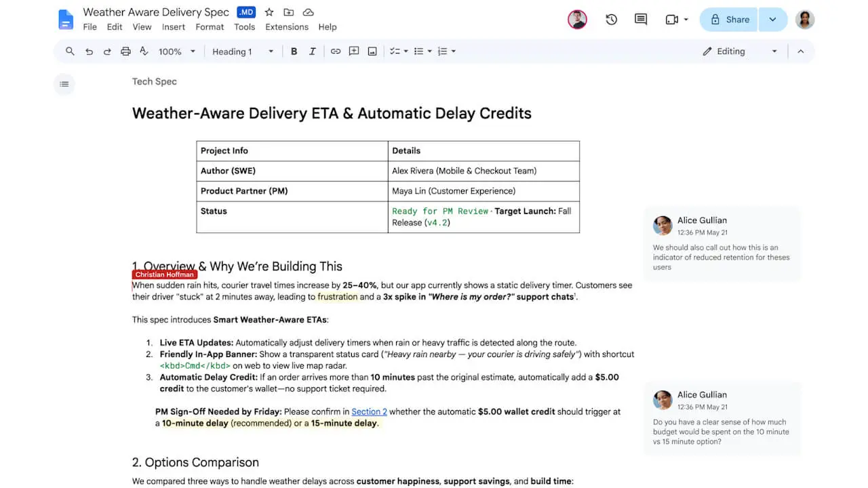868x488 pixels.
Task: Open the zoom 100% dropdown
Action: (177, 52)
